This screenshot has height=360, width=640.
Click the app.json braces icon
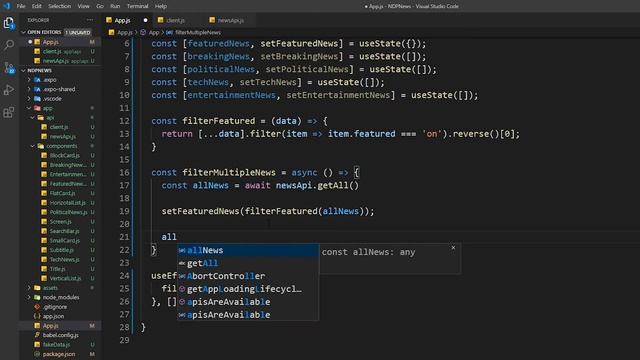click(x=37, y=316)
